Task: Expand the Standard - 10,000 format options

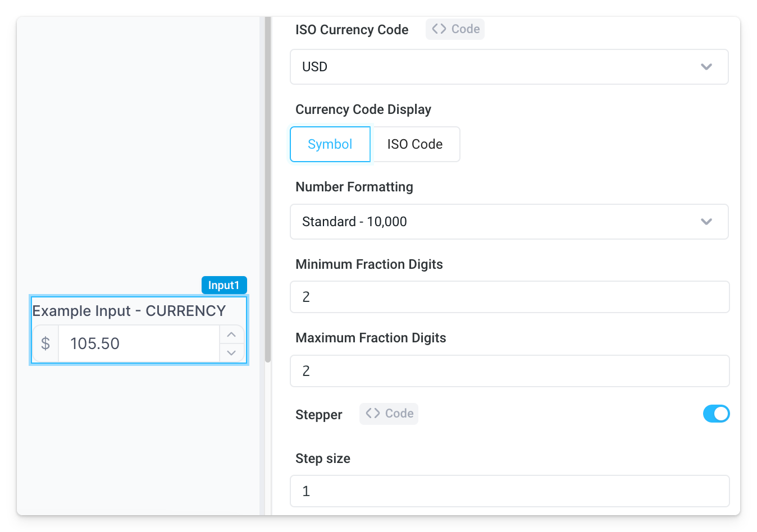Action: (509, 222)
